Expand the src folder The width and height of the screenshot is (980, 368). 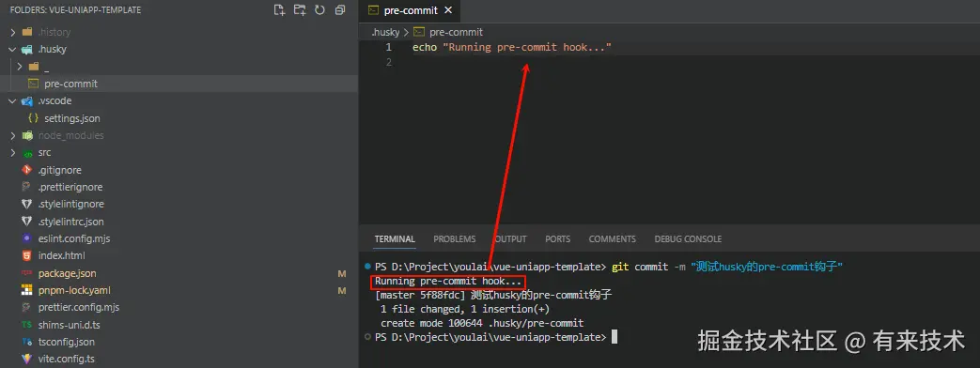(13, 152)
